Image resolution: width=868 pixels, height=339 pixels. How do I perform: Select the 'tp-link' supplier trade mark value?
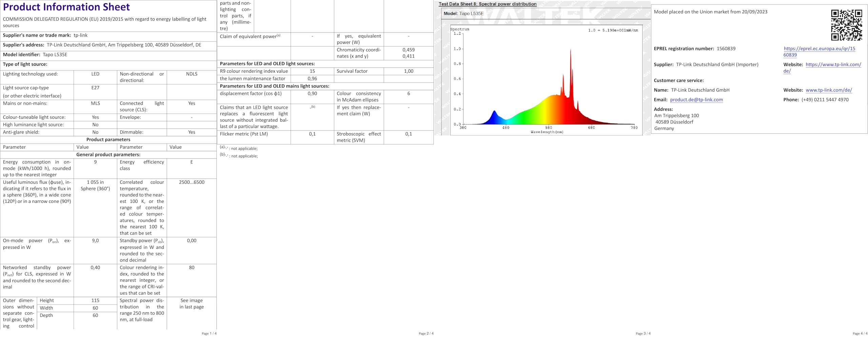(80, 35)
